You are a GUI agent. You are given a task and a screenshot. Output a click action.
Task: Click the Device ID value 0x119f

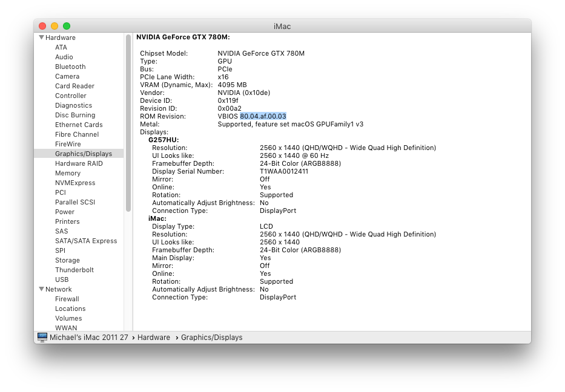pos(228,101)
